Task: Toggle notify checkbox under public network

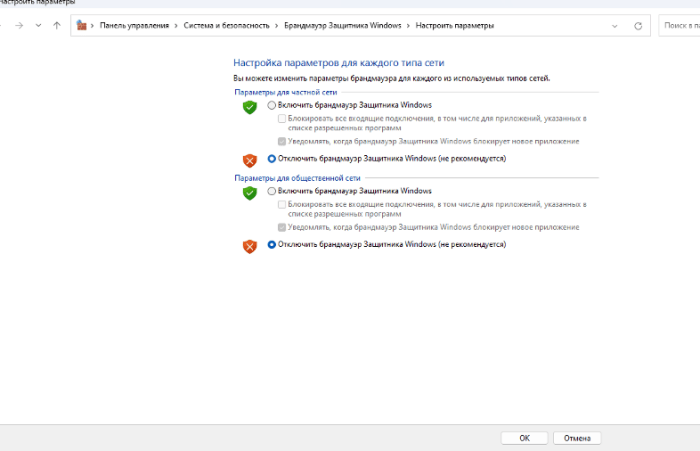Action: point(282,227)
